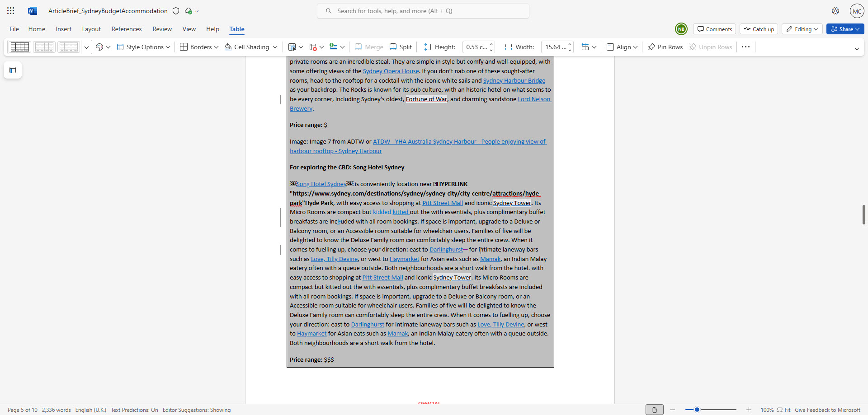The height and width of the screenshot is (415, 868).
Task: Open the first Pitt Street Mall link
Action: [443, 203]
